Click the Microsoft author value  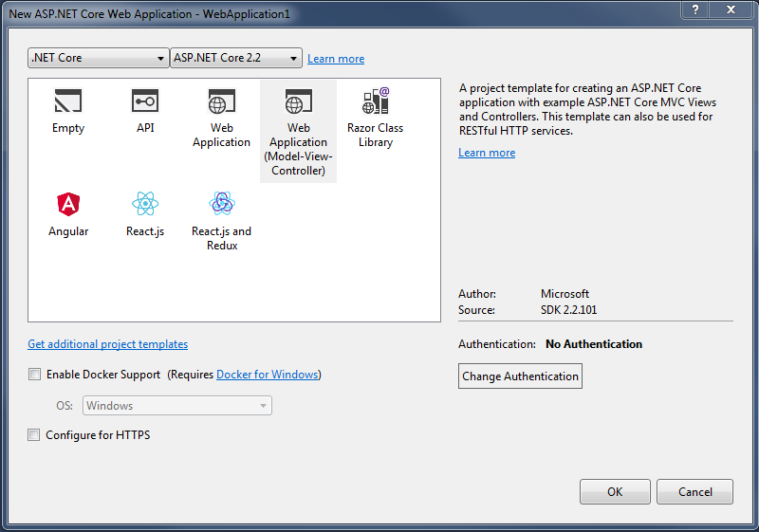click(x=565, y=294)
